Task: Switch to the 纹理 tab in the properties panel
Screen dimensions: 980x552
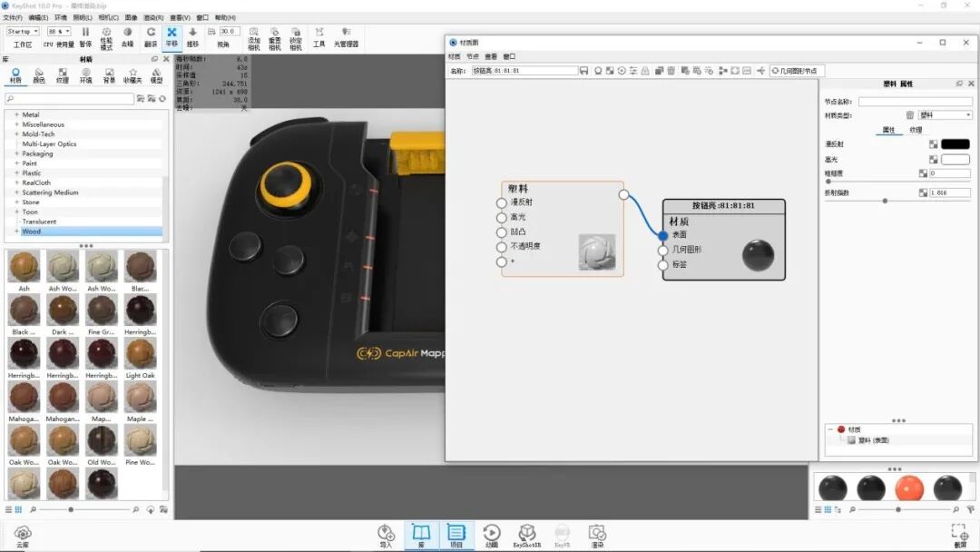Action: (x=916, y=130)
